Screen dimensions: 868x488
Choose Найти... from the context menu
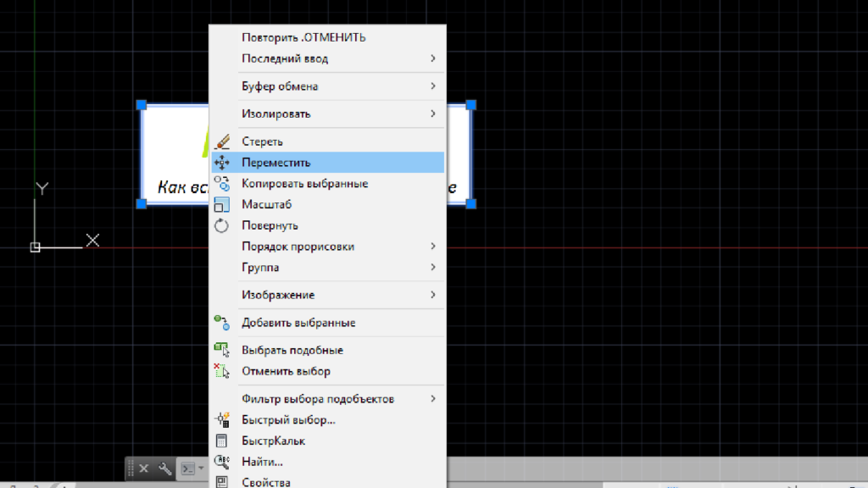[262, 462]
